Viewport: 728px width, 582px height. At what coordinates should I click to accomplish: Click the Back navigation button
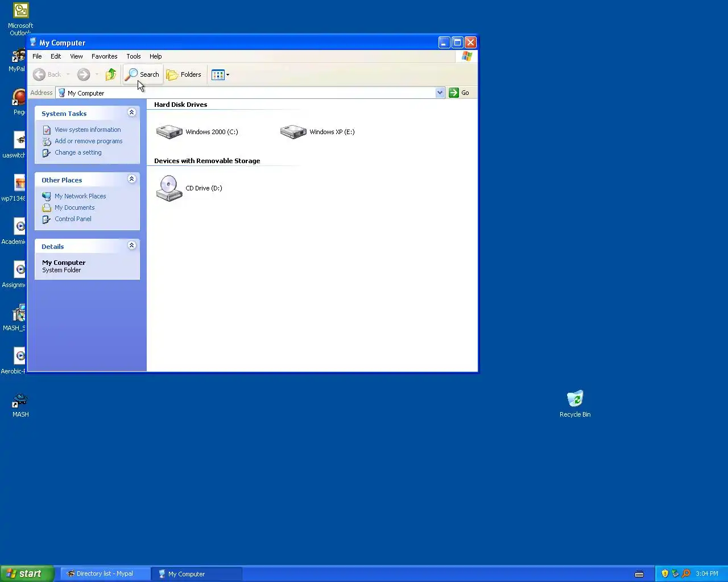[x=47, y=74]
